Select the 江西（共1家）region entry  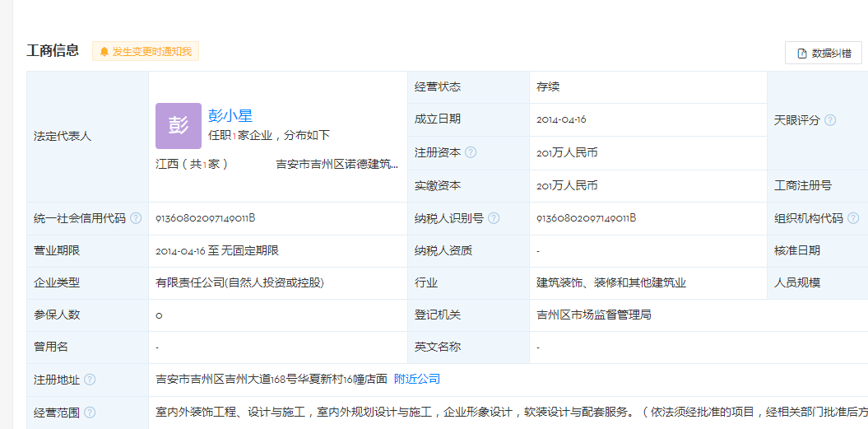192,164
